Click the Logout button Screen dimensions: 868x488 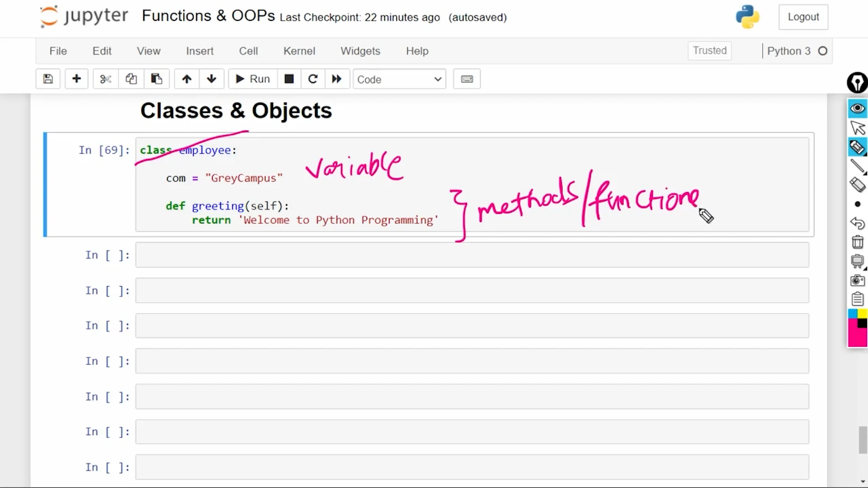pyautogui.click(x=803, y=17)
